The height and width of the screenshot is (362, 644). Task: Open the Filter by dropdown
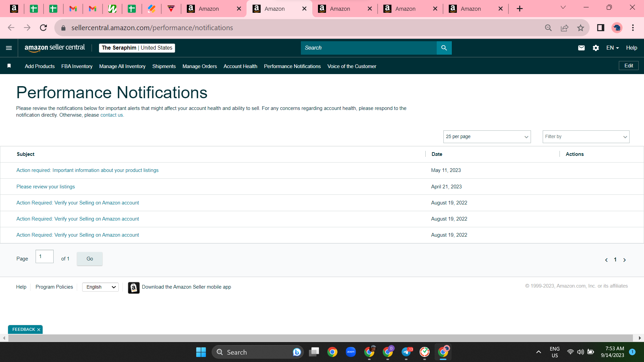pyautogui.click(x=586, y=137)
